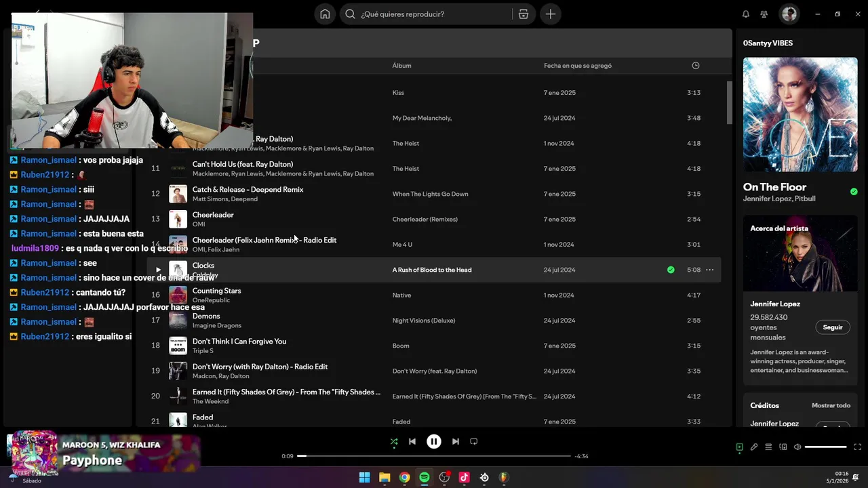This screenshot has height=488, width=868.
Task: Open File Explorer from taskbar
Action: pos(384,477)
